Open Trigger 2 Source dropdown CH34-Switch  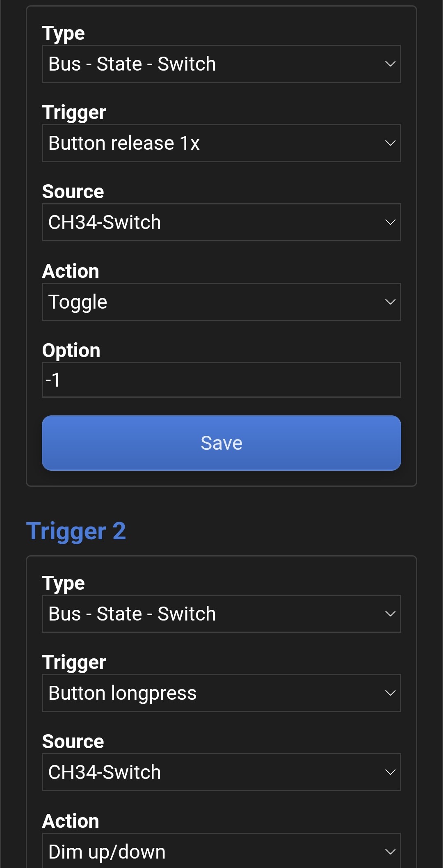[221, 772]
